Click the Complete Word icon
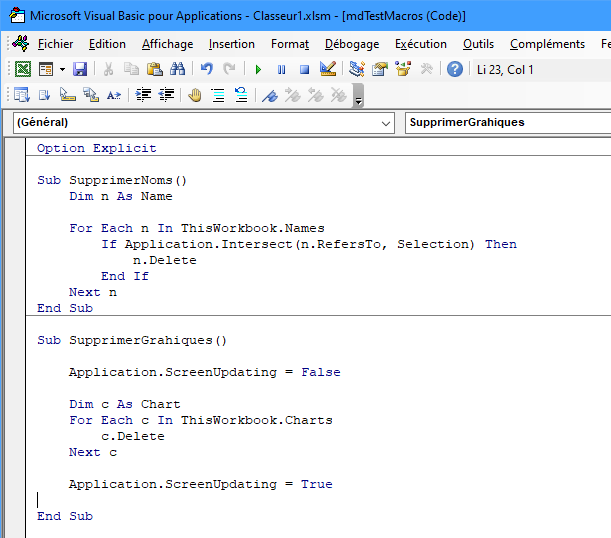 [x=114, y=95]
